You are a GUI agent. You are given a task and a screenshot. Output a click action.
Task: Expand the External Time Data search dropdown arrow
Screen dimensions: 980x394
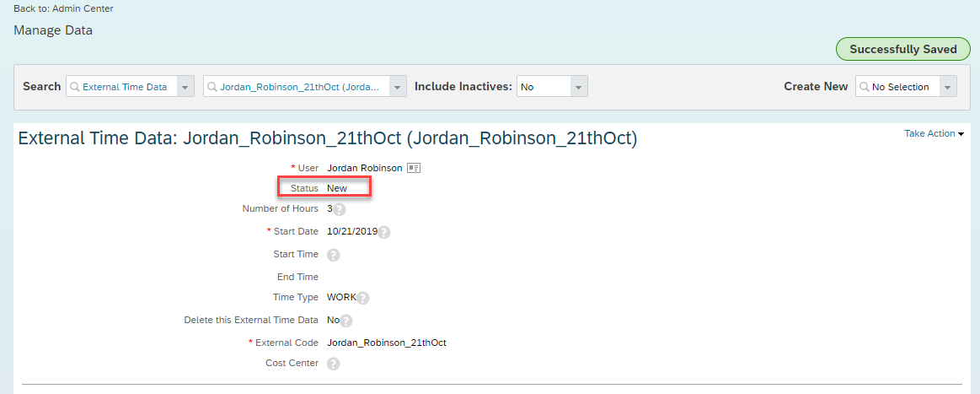(185, 87)
